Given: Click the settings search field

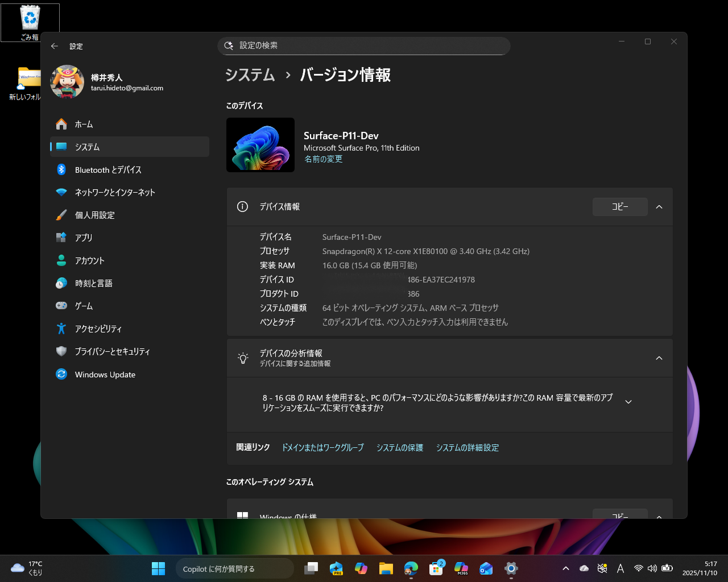Looking at the screenshot, I should [x=364, y=46].
